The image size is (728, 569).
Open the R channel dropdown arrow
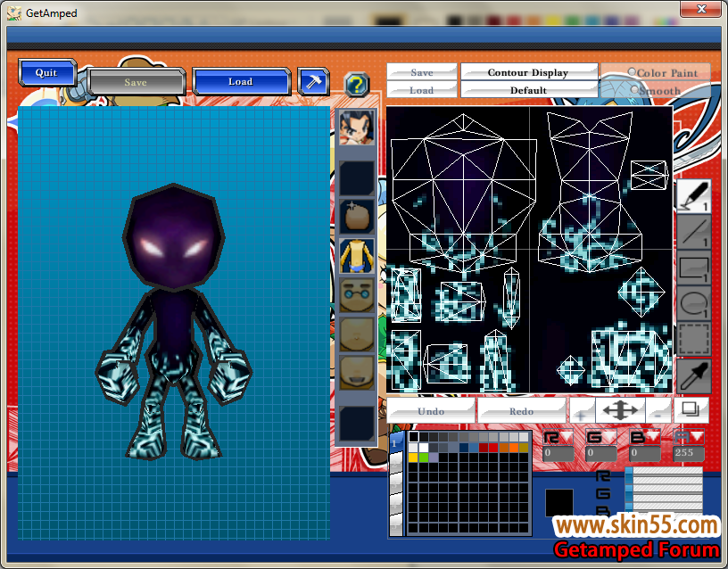click(x=567, y=437)
